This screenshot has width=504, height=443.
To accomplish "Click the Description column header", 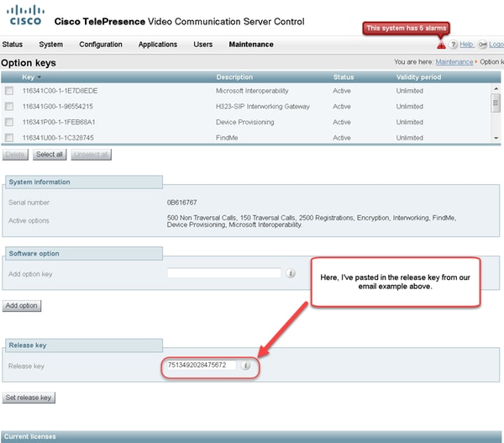I will coord(234,77).
